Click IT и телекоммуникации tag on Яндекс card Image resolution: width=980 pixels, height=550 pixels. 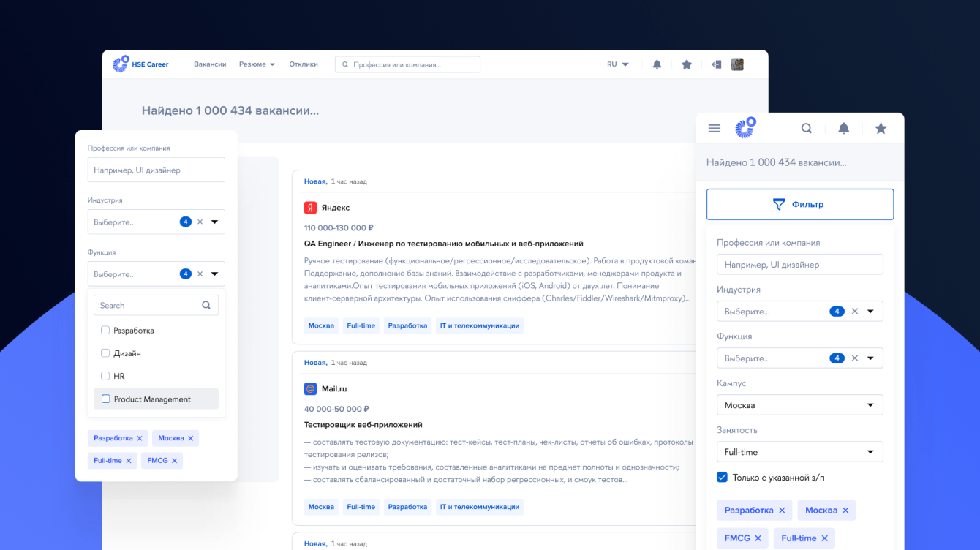pos(480,325)
